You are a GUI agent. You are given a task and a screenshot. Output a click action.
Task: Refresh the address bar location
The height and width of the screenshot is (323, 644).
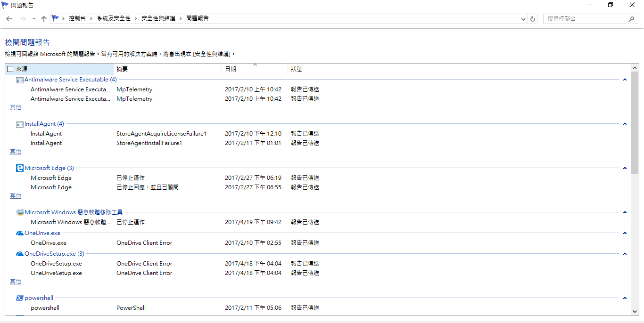coord(533,19)
